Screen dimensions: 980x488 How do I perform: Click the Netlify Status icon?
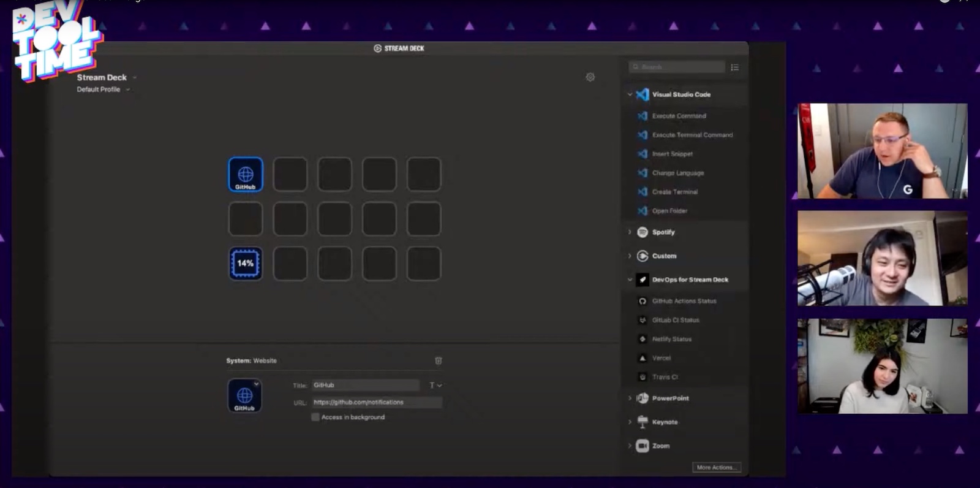pos(643,339)
